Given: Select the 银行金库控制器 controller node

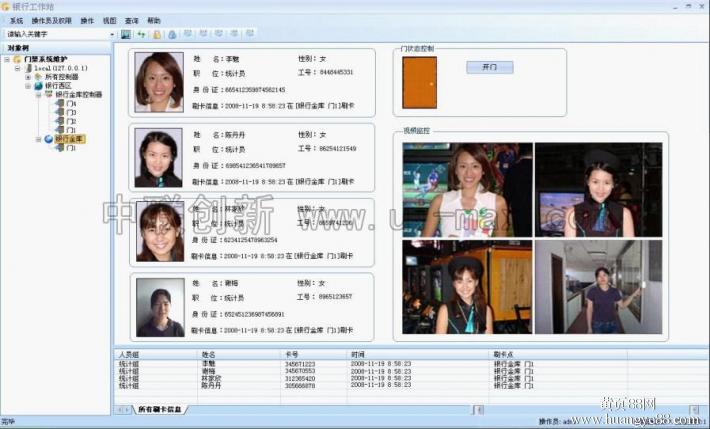Looking at the screenshot, I should coord(78,95).
